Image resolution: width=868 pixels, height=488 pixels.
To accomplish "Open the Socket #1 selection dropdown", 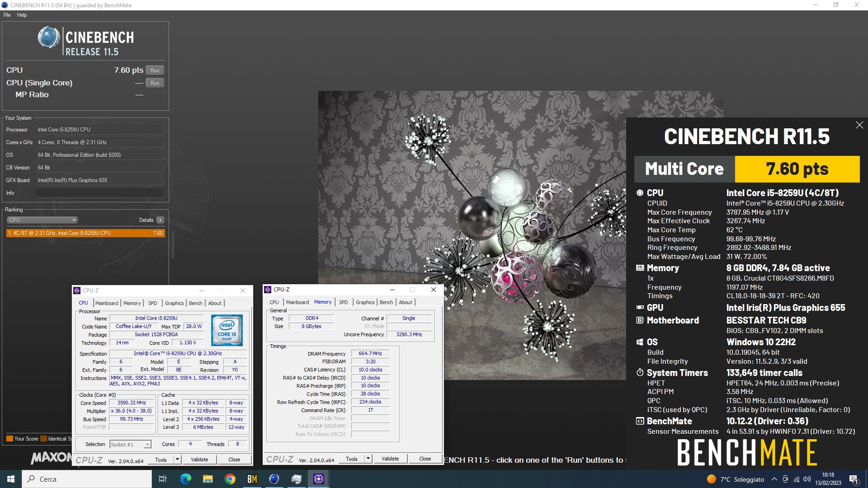I will click(x=131, y=445).
